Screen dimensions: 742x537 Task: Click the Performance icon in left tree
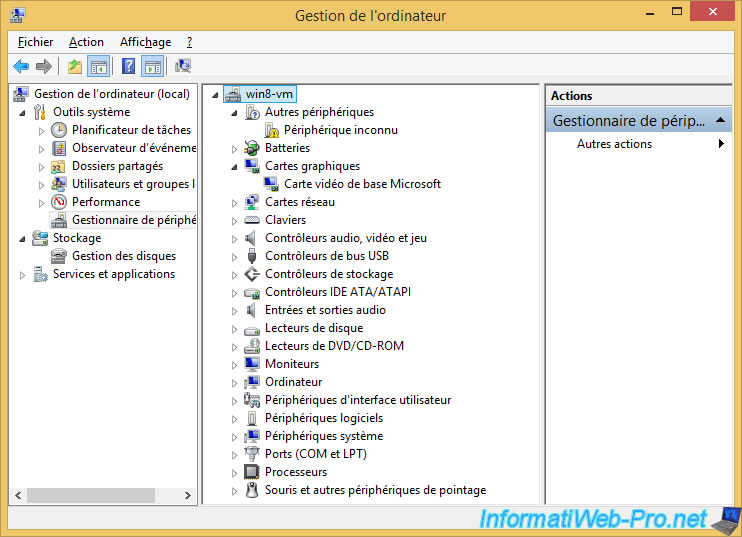tap(60, 202)
